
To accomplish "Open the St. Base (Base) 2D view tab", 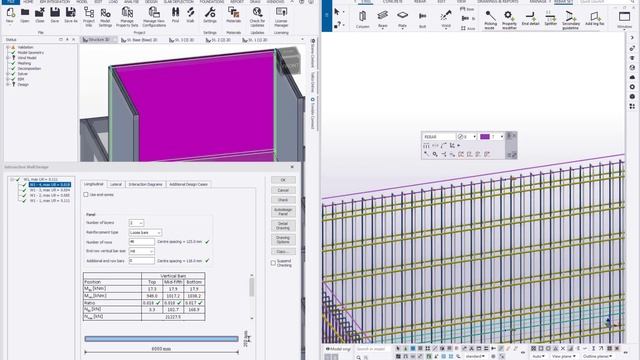I will (x=139, y=40).
